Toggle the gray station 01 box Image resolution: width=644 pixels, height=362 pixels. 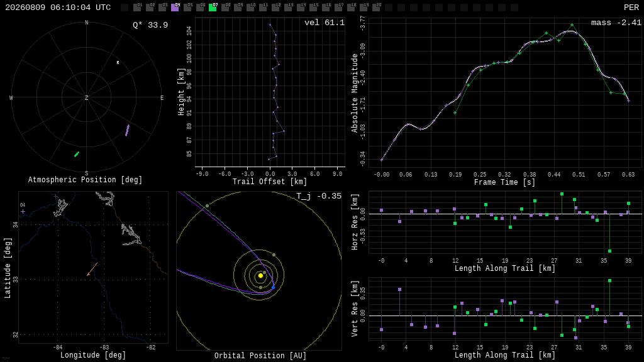tap(137, 8)
